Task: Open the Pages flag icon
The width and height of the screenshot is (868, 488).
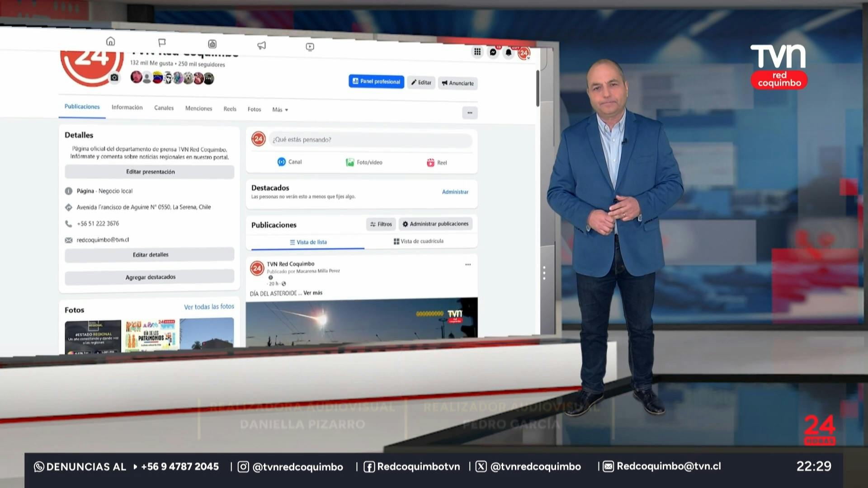Action: (162, 42)
